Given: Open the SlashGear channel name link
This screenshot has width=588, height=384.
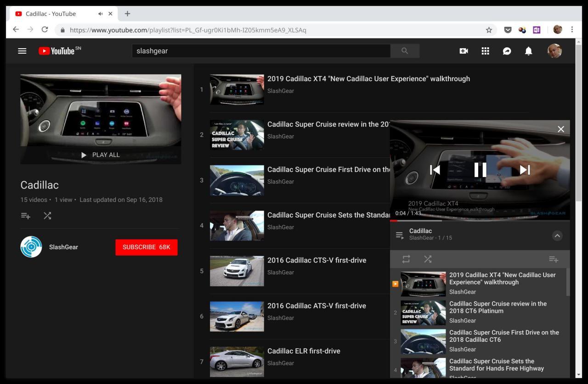Looking at the screenshot, I should pyautogui.click(x=63, y=247).
